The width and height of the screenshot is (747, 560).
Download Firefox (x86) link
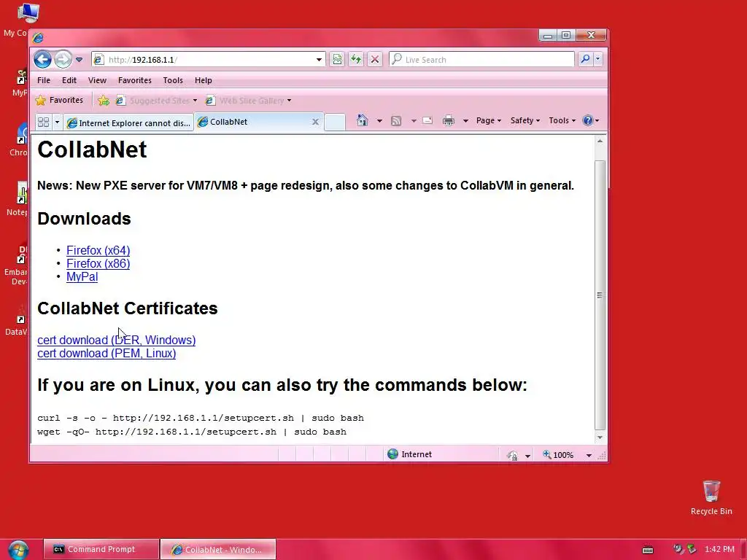pos(98,264)
